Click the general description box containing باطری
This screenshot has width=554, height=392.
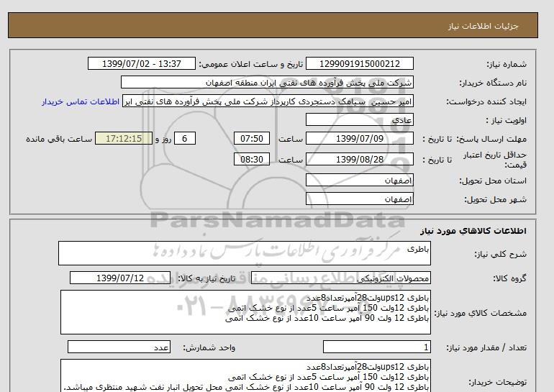(x=245, y=253)
